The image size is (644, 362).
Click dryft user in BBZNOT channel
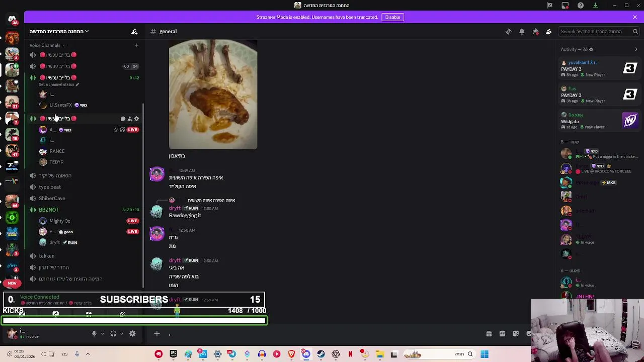(x=54, y=242)
